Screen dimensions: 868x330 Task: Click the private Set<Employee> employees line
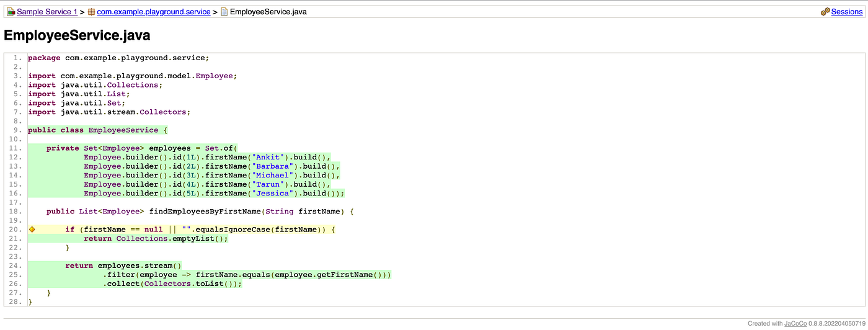(x=142, y=148)
